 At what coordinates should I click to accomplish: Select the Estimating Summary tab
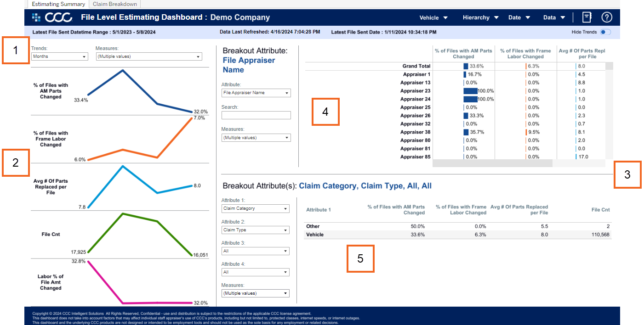coord(58,4)
